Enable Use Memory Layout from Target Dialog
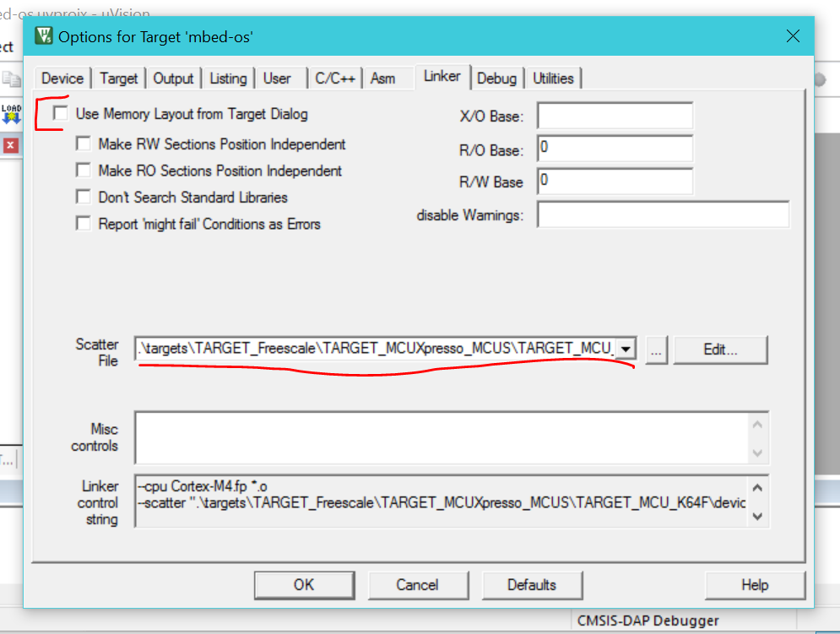The width and height of the screenshot is (840, 634). tap(60, 113)
